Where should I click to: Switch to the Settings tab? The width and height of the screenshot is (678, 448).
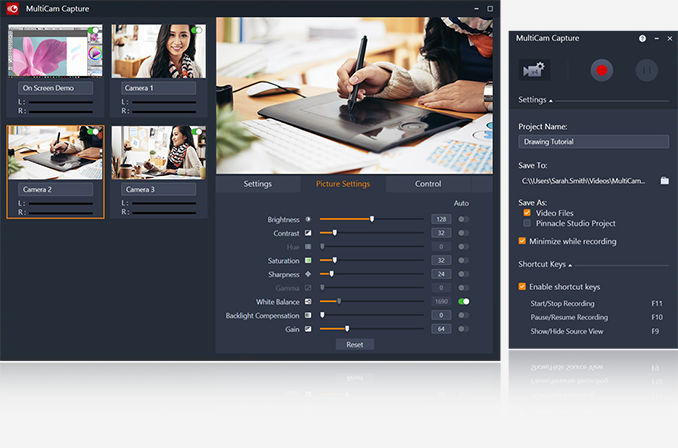click(258, 184)
